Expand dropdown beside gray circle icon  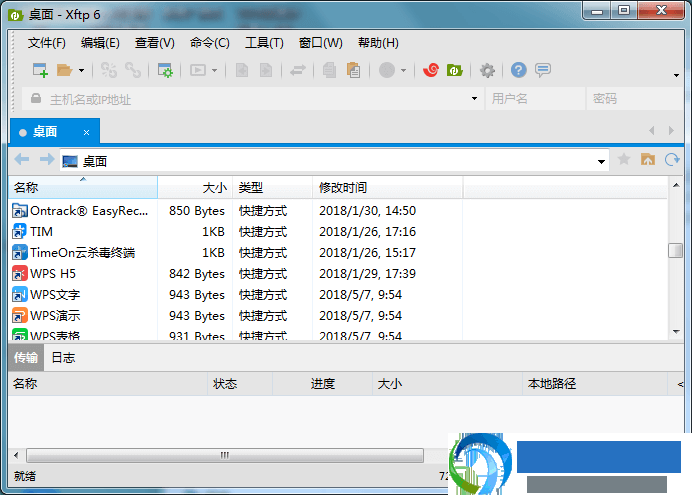coord(403,70)
